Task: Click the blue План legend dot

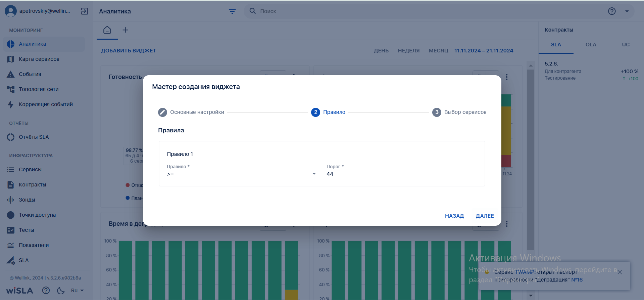Action: pyautogui.click(x=128, y=198)
